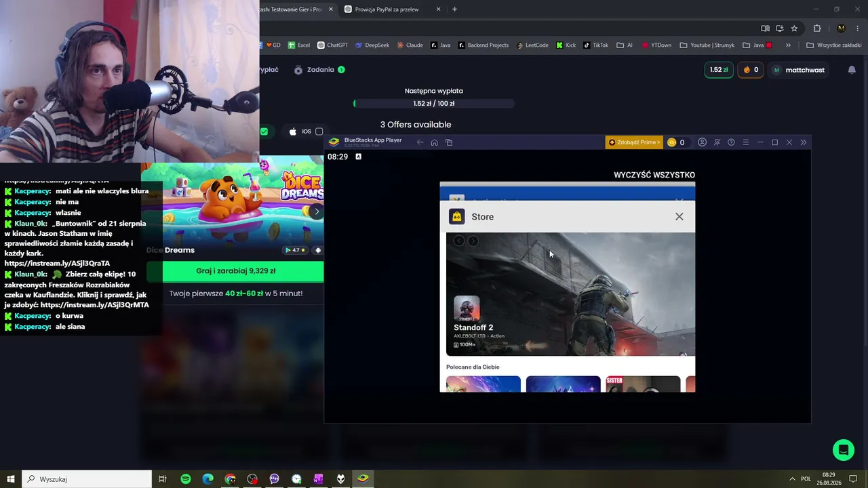Open the BlueStacks help question mark

click(731, 142)
